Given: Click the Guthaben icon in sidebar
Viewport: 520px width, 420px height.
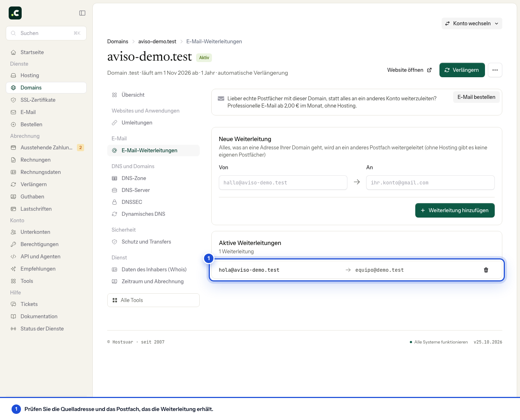Looking at the screenshot, I should click(x=13, y=197).
